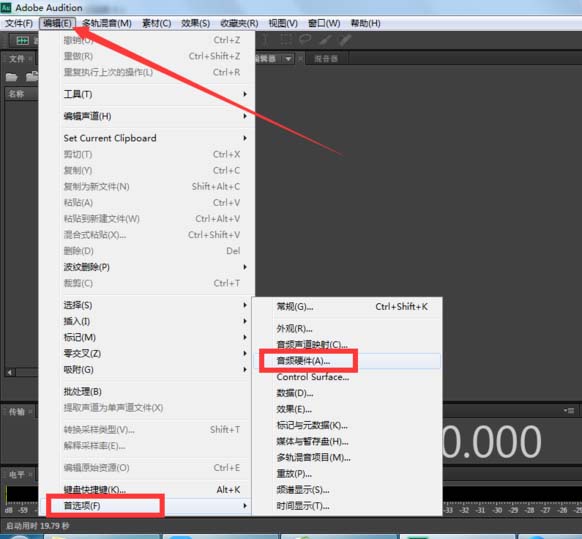The width and height of the screenshot is (582, 539).
Task: Open the 素材(C) menu
Action: click(x=157, y=23)
